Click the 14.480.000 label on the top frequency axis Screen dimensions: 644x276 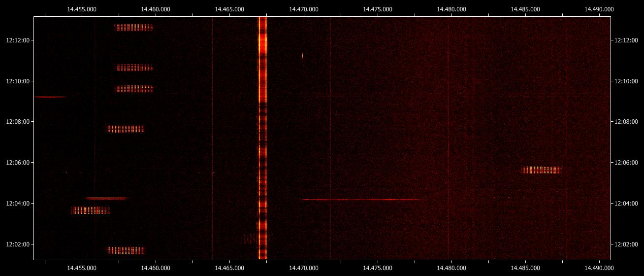click(451, 9)
